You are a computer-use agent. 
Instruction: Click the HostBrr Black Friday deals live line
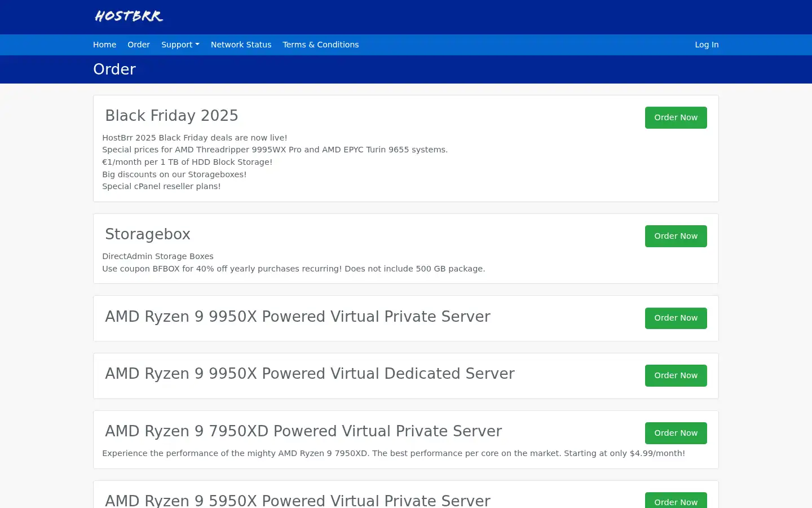(x=195, y=138)
